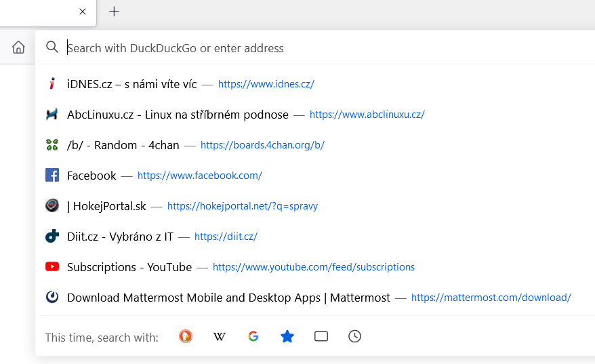Search this time with Google
The image size is (595, 364).
(x=253, y=336)
